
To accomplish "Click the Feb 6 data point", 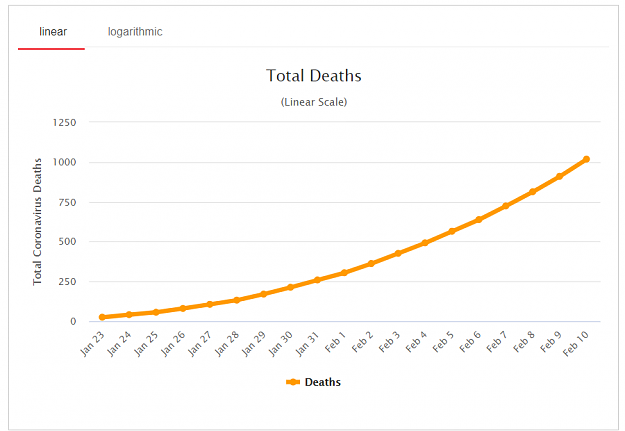I will [479, 219].
